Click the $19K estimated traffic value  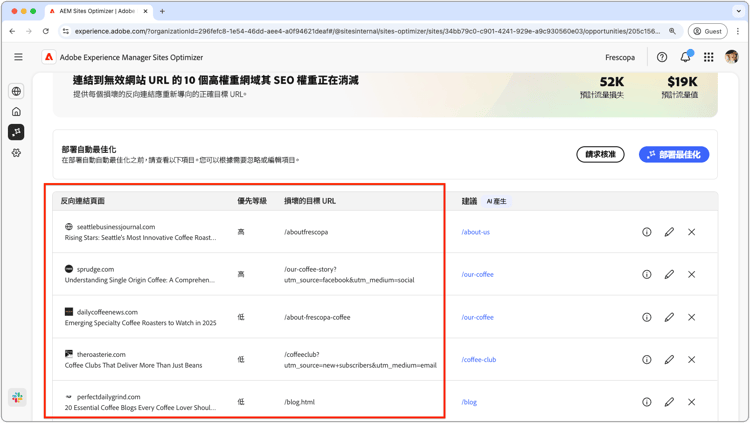click(x=683, y=82)
